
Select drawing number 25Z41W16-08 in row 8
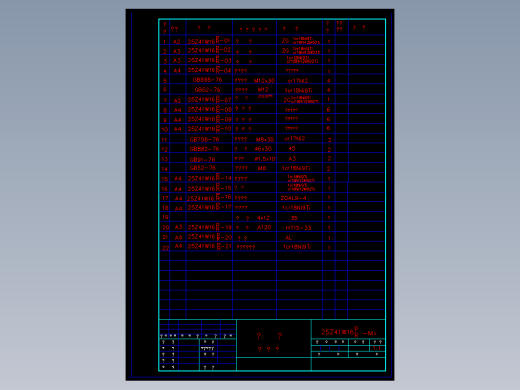coord(209,109)
